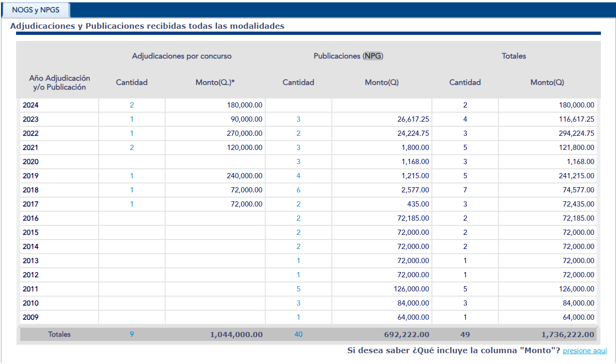Click the year 2020 row label
This screenshot has width=616, height=364.
(x=31, y=162)
